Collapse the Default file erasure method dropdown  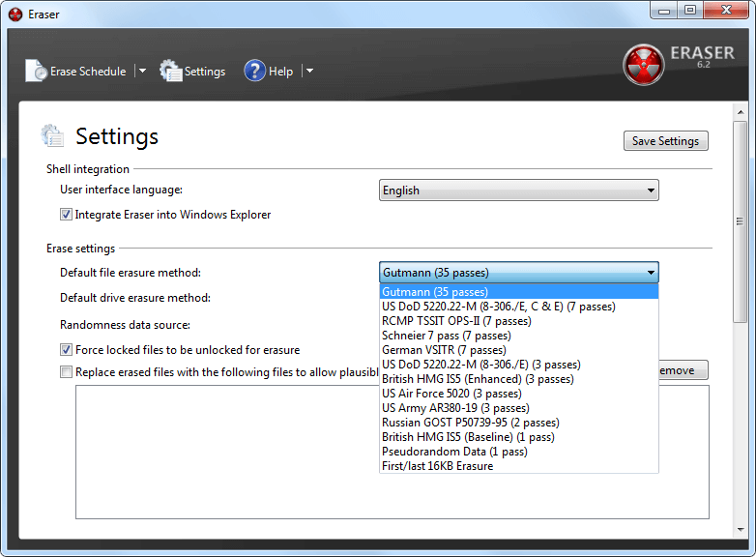tap(651, 273)
